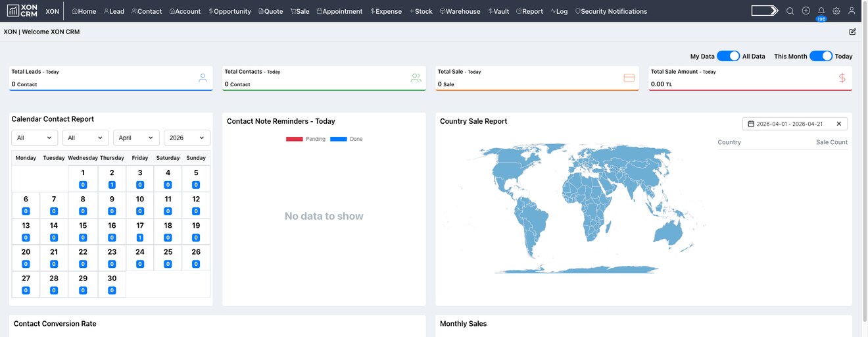Open the first All filter dropdown
Image resolution: width=868 pixels, height=337 pixels.
(35, 138)
